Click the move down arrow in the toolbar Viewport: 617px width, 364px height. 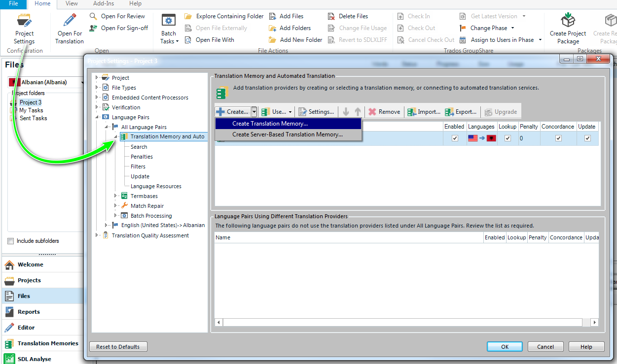[346, 112]
